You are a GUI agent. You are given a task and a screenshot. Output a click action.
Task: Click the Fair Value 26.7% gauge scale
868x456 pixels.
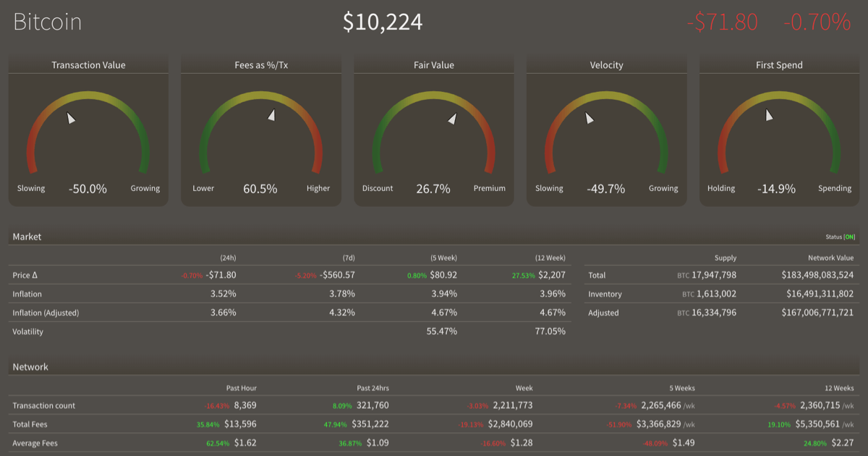[434, 187]
